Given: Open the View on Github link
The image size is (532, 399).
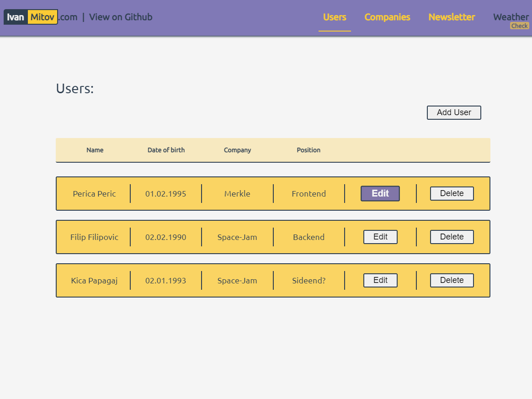Looking at the screenshot, I should pyautogui.click(x=121, y=17).
